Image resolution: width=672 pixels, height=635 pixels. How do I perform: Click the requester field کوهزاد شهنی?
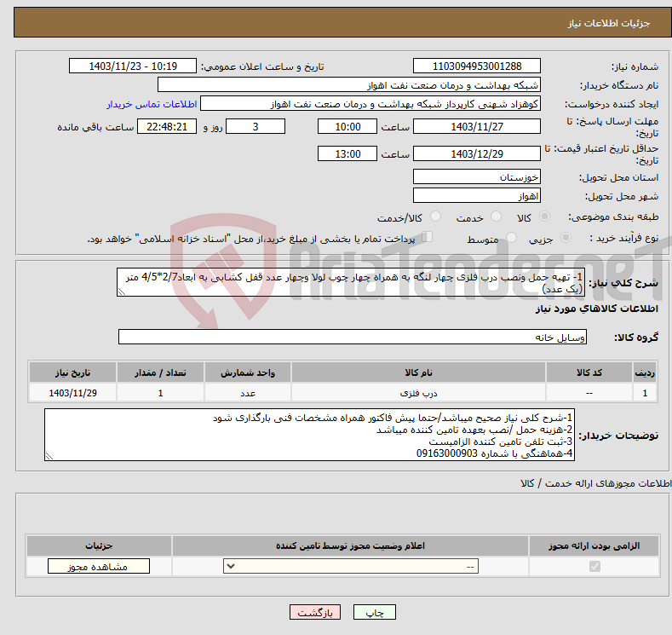pyautogui.click(x=370, y=104)
